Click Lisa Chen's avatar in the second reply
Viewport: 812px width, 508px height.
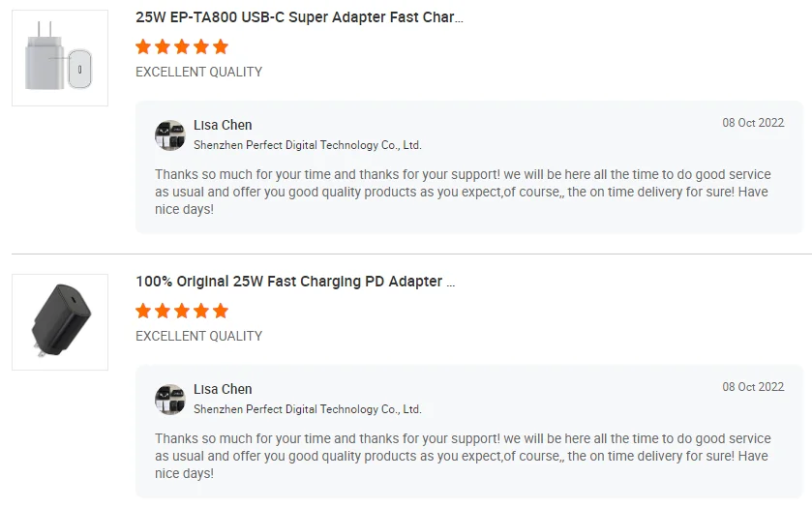pos(170,400)
